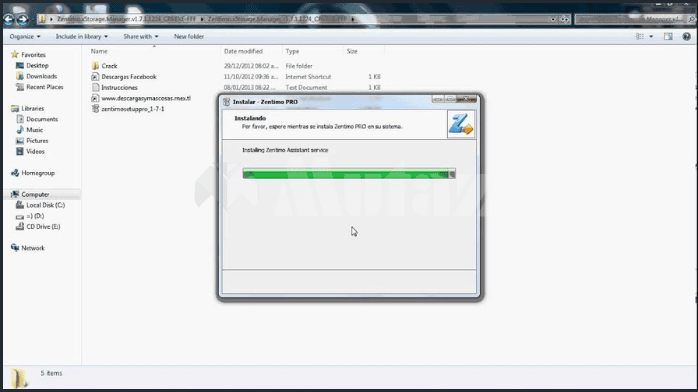Open the Organize menu
This screenshot has height=392, width=698.
25,36
